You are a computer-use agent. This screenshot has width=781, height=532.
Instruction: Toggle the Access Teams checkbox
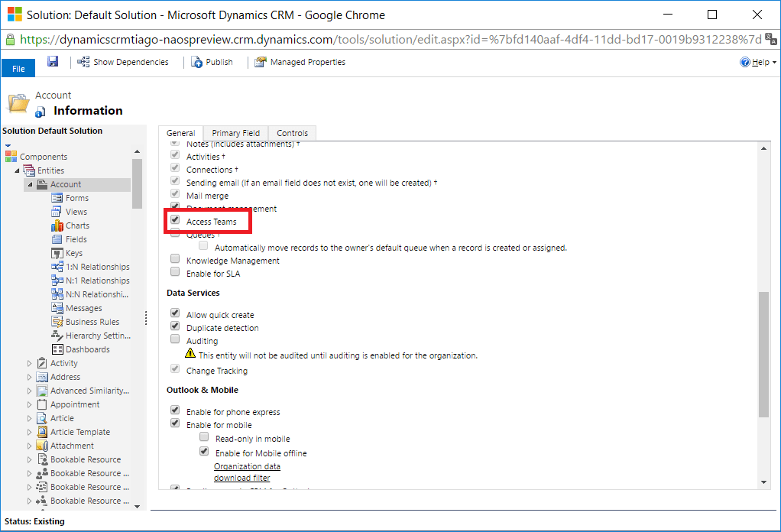coord(175,221)
